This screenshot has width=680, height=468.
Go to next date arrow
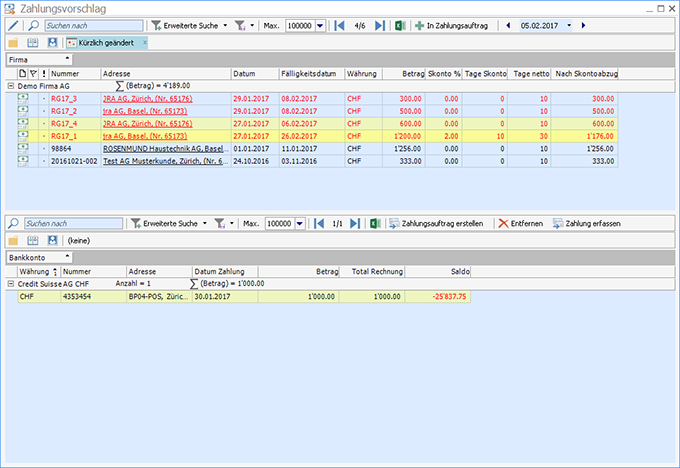583,26
